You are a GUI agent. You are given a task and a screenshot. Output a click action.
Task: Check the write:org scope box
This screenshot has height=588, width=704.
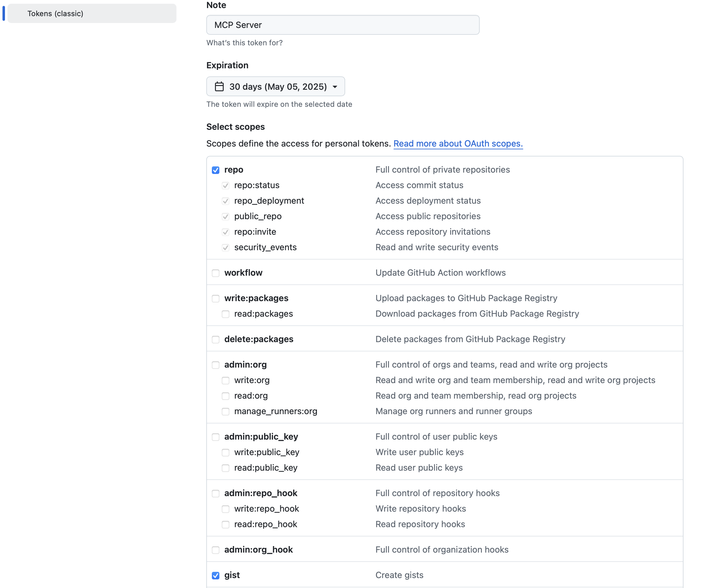coord(226,381)
